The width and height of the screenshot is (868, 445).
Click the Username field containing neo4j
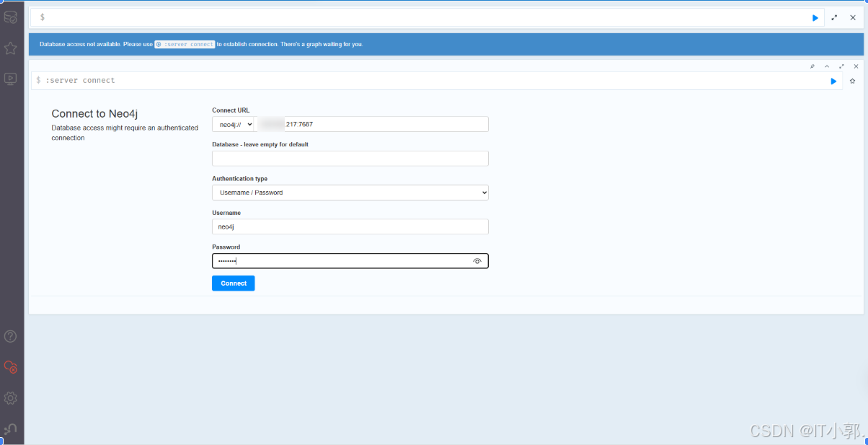point(350,226)
